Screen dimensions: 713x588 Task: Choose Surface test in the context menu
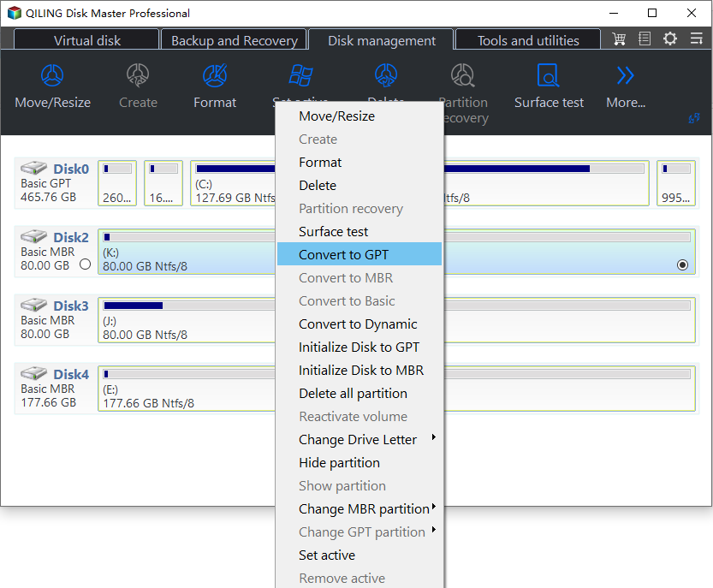point(359,231)
